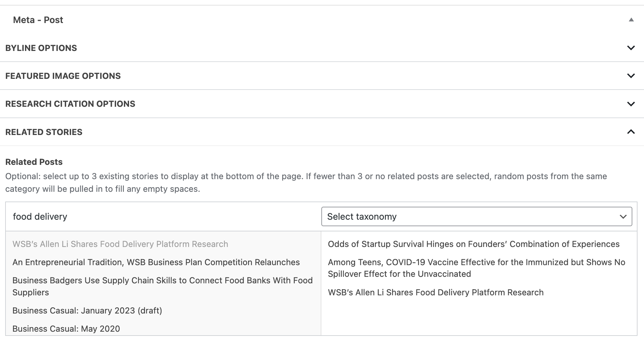
Task: Click the greyed-out Allen Li search result
Action: click(120, 244)
